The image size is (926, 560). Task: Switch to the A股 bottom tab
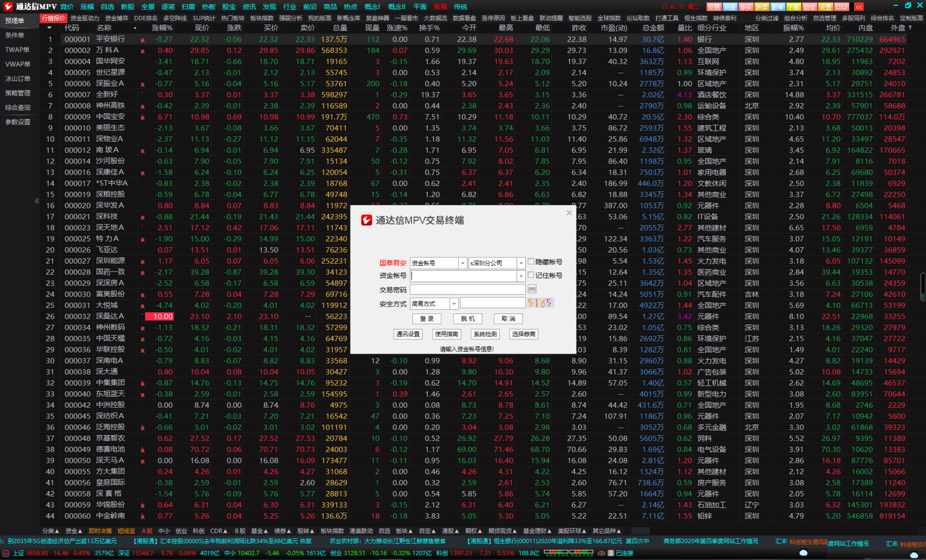pos(147,531)
